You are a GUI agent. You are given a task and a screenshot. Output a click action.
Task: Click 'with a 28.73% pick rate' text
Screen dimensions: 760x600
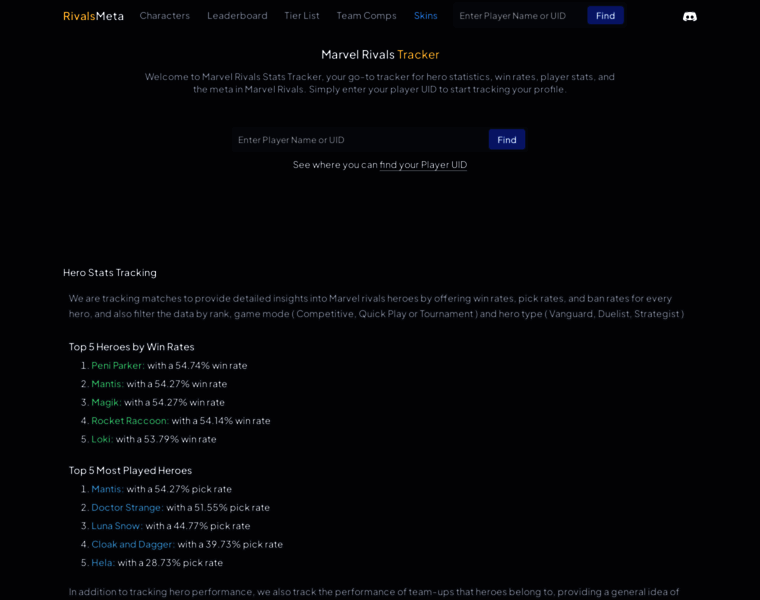170,563
